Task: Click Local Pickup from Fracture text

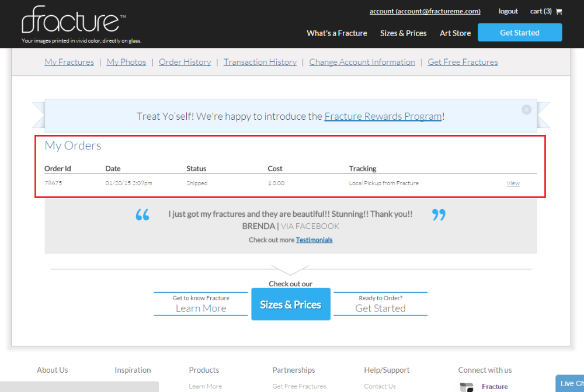Action: [384, 183]
